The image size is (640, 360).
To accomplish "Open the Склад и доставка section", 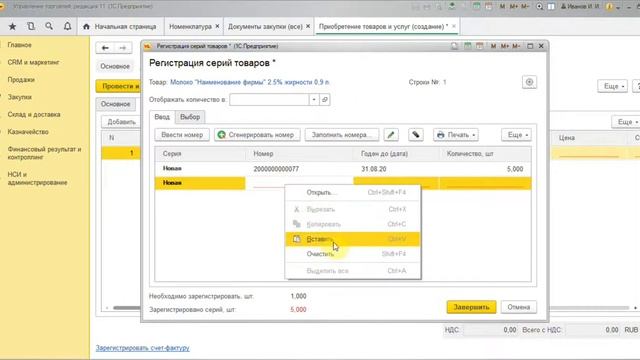I will 34,114.
